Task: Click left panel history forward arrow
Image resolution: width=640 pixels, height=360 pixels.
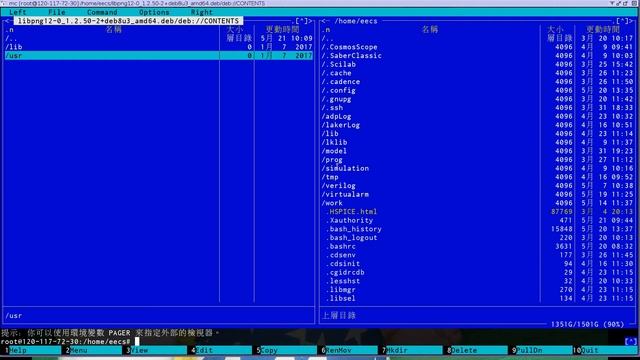Action: pos(310,21)
